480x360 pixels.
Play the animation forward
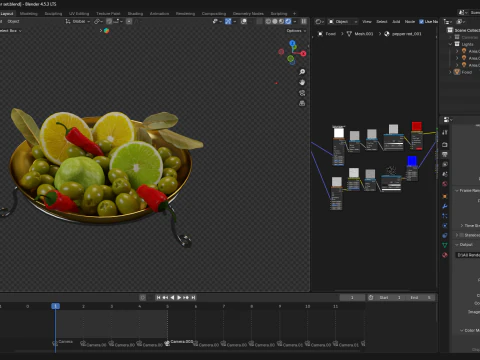click(179, 297)
